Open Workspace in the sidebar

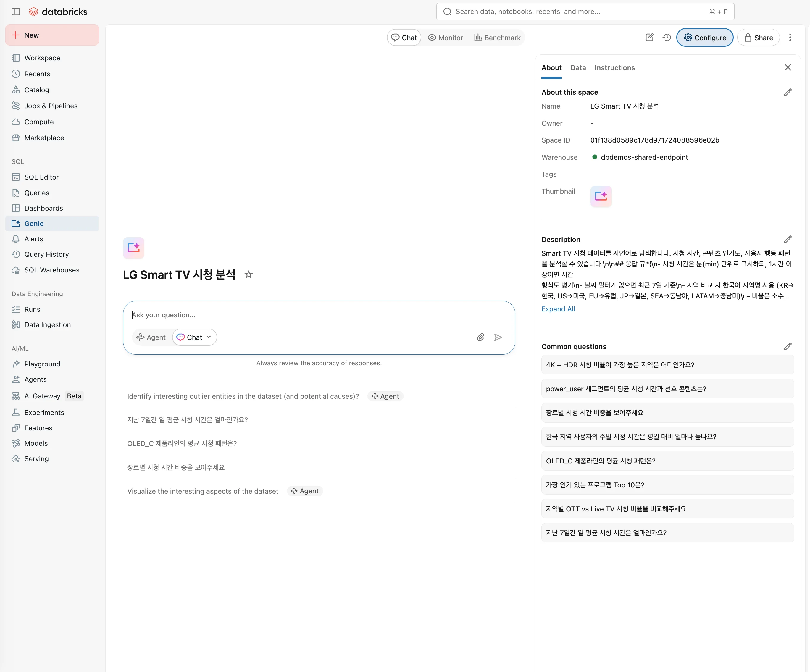pyautogui.click(x=52, y=58)
